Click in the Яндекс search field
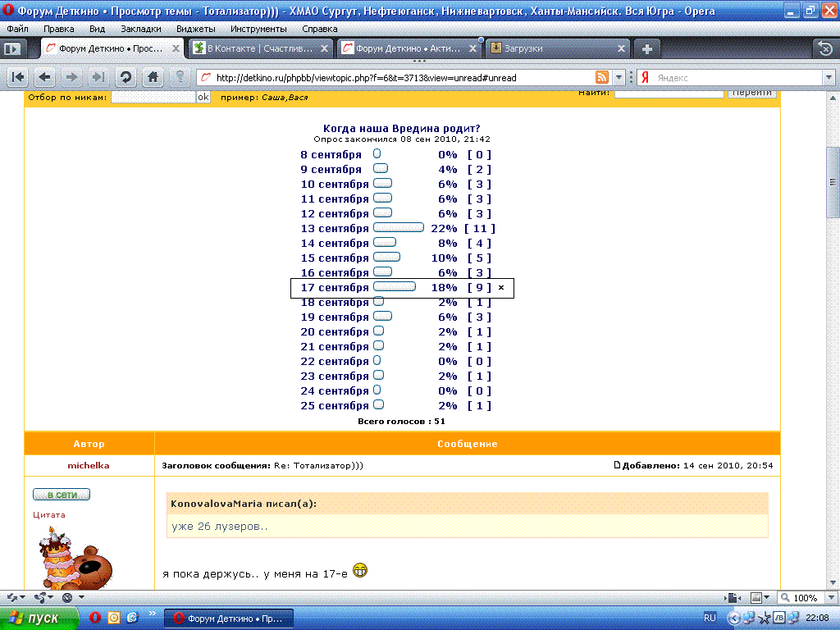 point(737,78)
